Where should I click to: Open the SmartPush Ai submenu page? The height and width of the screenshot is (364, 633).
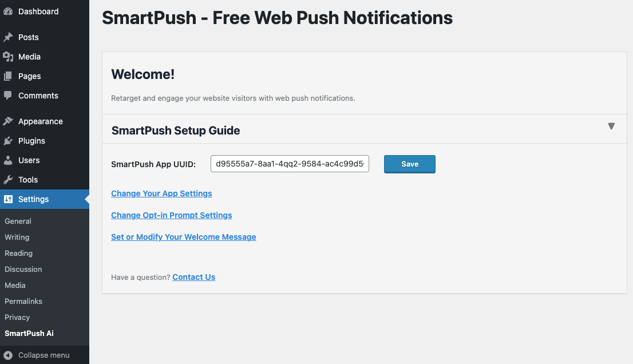click(29, 333)
